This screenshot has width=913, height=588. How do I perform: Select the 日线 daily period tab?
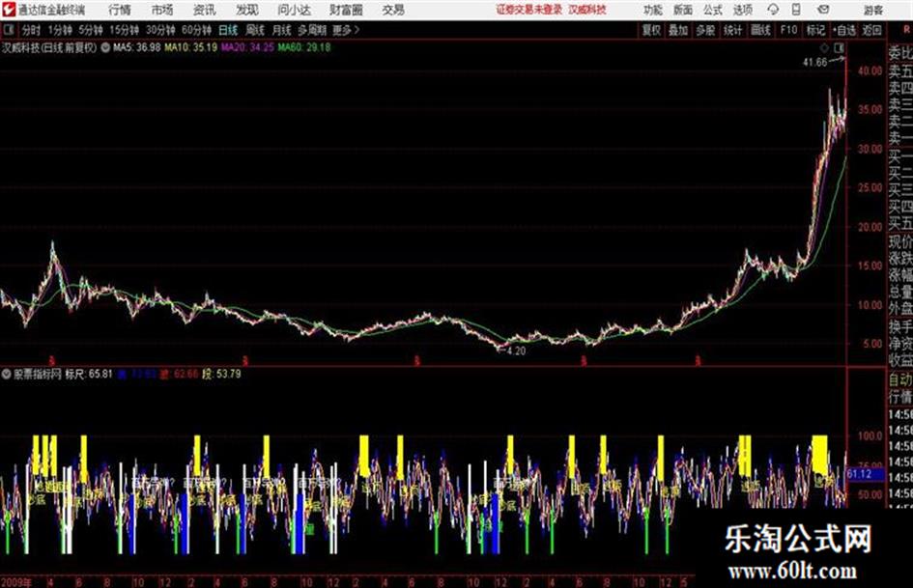(228, 30)
